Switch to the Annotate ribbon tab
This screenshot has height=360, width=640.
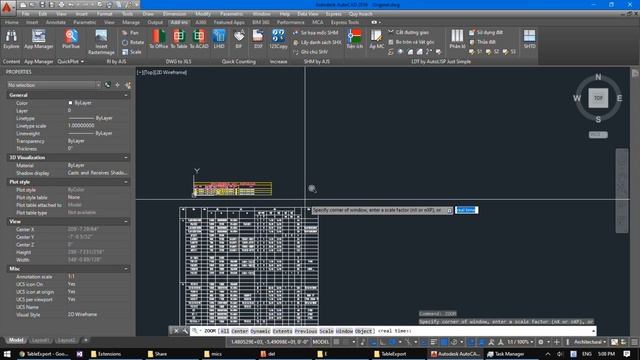tap(56, 22)
